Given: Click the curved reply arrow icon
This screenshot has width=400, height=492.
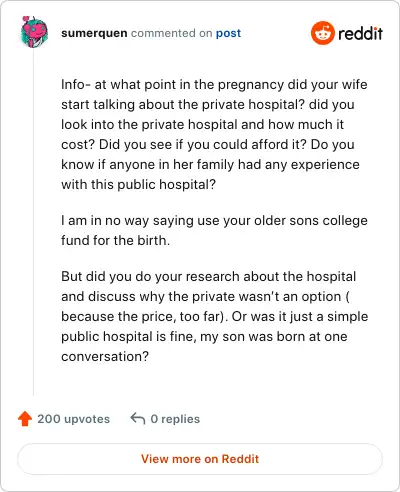Looking at the screenshot, I should (x=138, y=419).
